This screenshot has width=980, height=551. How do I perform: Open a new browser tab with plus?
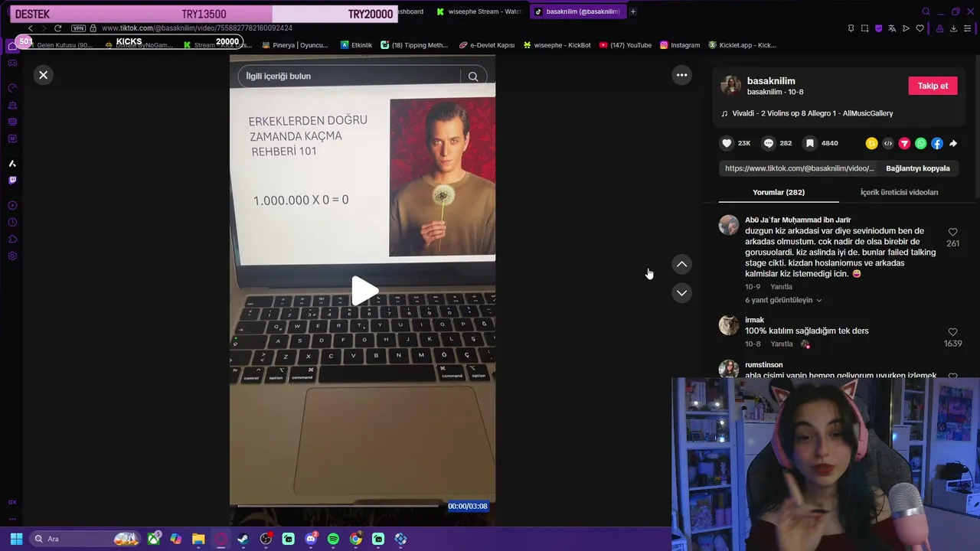click(633, 11)
